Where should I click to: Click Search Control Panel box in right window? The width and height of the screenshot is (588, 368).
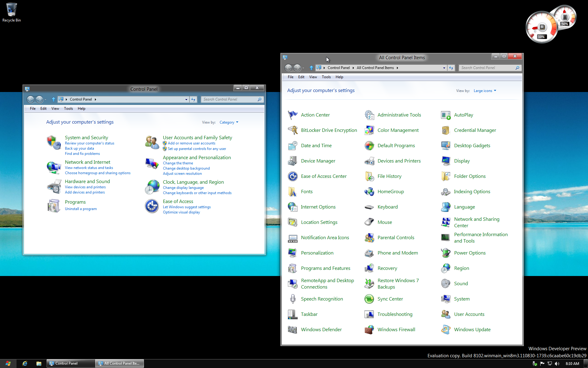coord(490,68)
